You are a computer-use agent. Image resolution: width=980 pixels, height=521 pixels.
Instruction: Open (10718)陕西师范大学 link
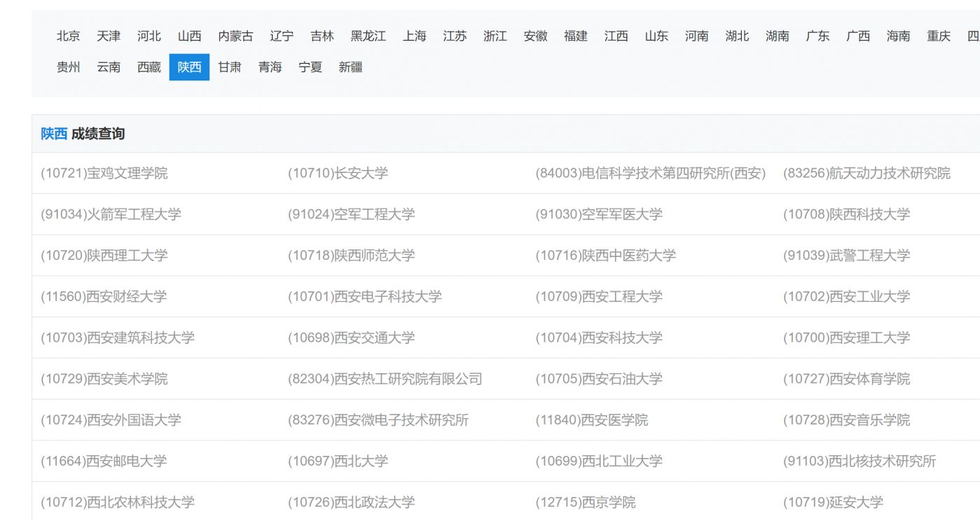[352, 256]
